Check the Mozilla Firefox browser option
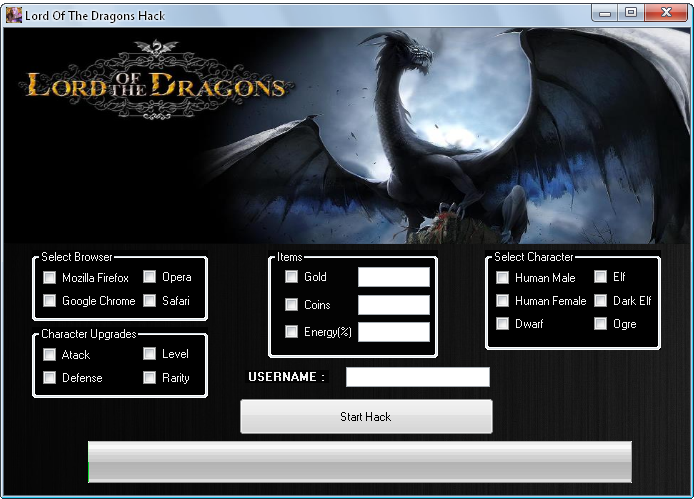 point(50,278)
